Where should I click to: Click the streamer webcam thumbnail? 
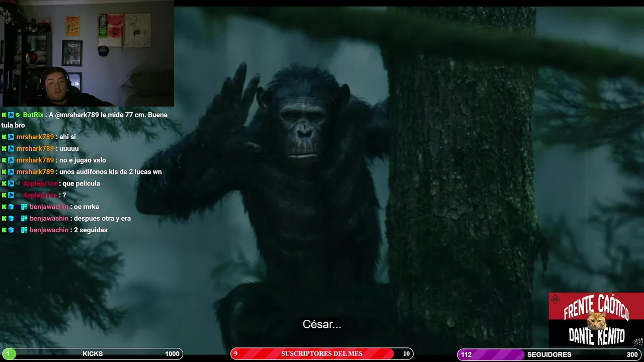point(87,53)
